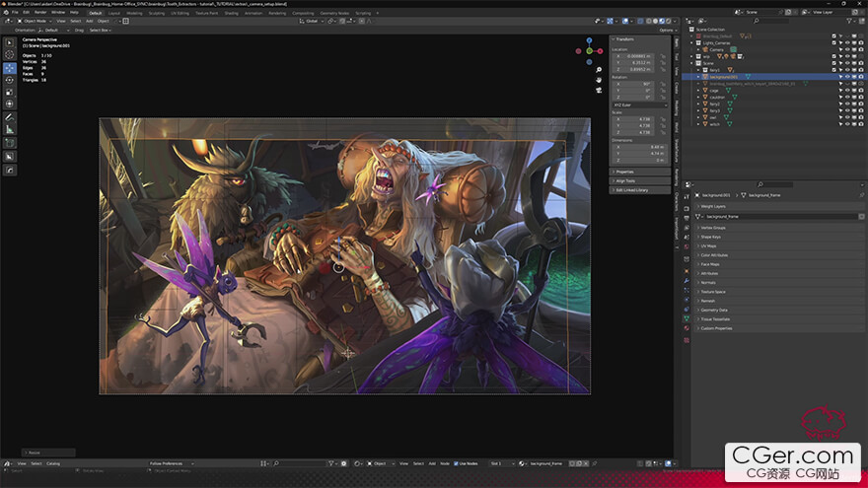
Task: Open the Render menu
Action: (x=40, y=12)
